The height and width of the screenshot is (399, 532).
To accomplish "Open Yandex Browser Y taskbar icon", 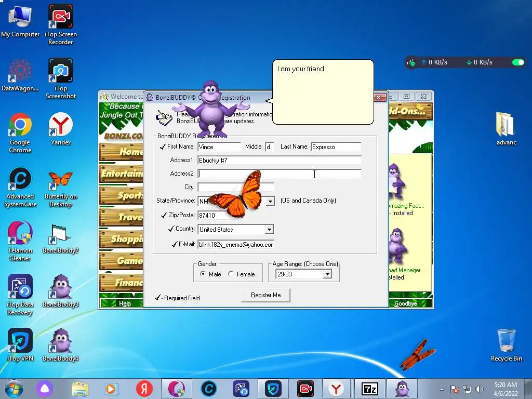I will (x=336, y=389).
